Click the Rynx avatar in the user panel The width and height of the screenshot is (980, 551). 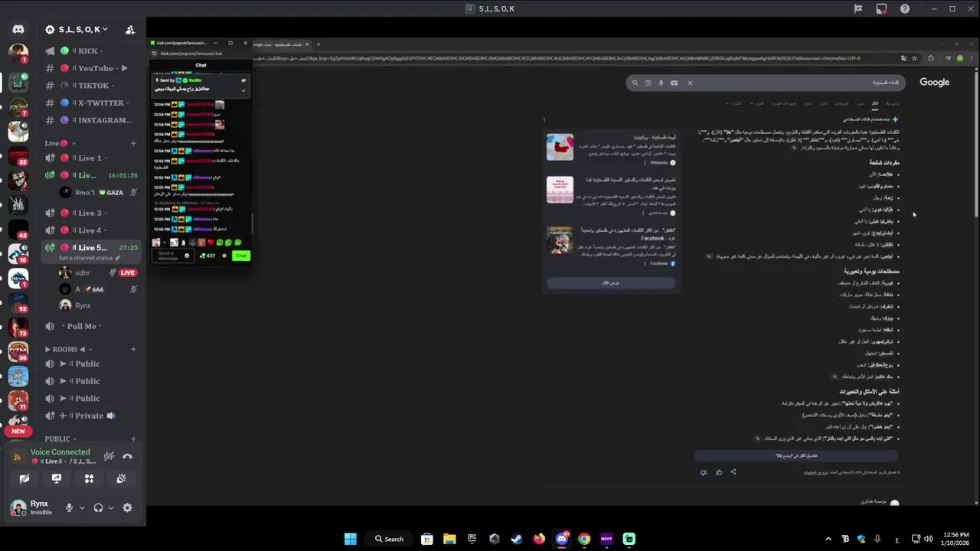pyautogui.click(x=18, y=507)
